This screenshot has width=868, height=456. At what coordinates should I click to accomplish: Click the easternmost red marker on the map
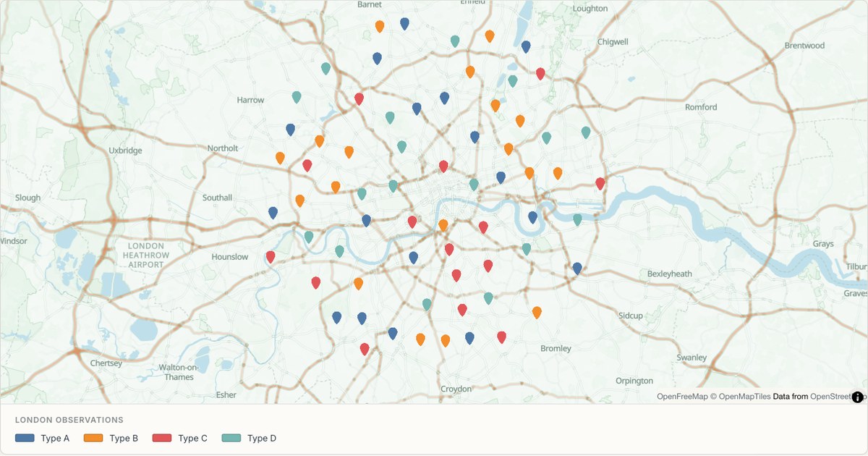pyautogui.click(x=600, y=184)
